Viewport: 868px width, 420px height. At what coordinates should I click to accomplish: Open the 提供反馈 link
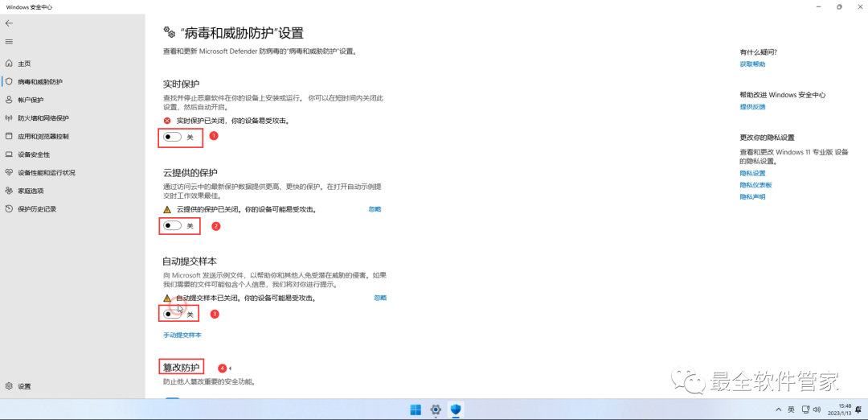[x=753, y=107]
